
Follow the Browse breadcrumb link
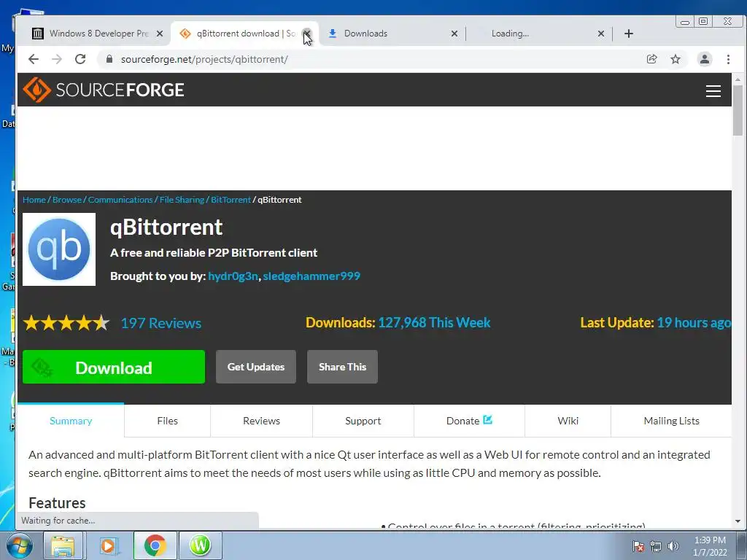(x=66, y=200)
